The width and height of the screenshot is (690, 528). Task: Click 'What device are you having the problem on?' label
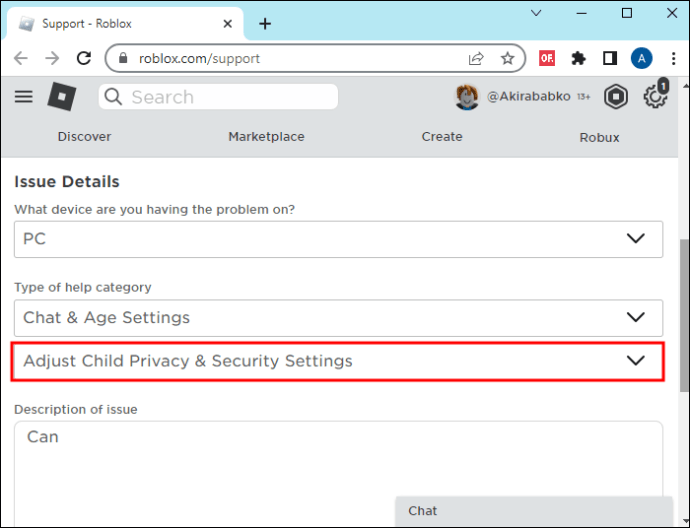154,209
